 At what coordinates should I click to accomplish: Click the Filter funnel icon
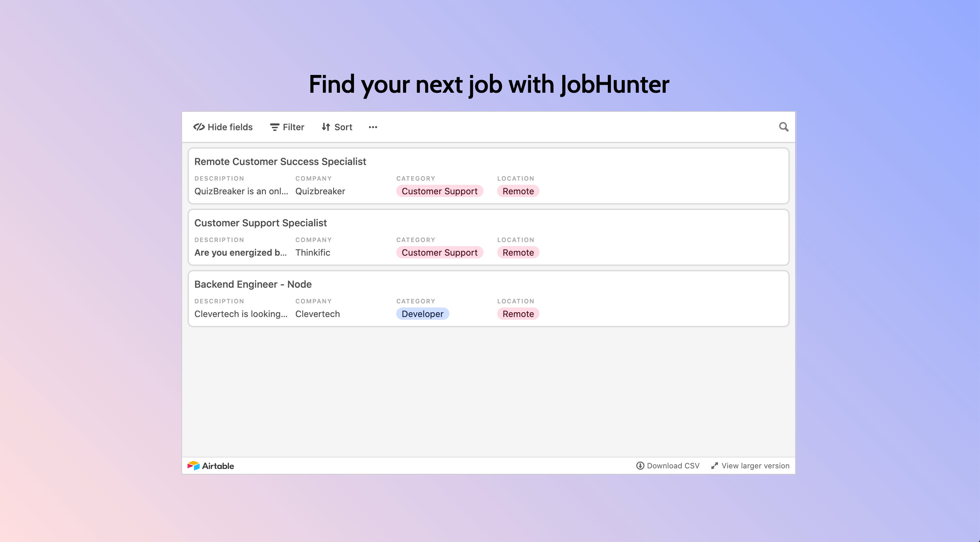(275, 127)
